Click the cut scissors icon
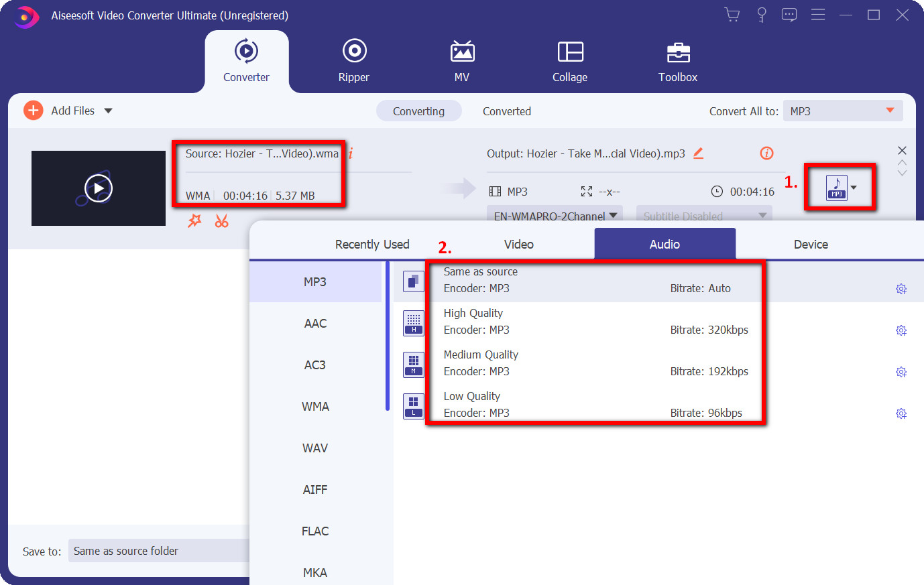The image size is (924, 585). click(222, 221)
